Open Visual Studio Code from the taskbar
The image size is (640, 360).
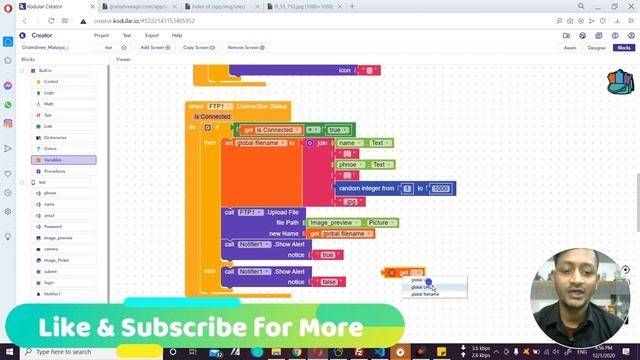click(x=380, y=352)
